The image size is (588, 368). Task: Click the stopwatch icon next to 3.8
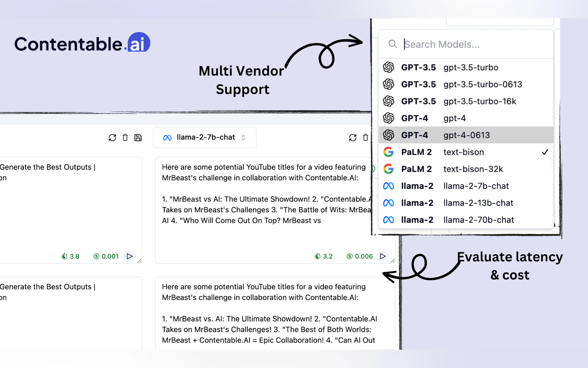[x=64, y=256]
